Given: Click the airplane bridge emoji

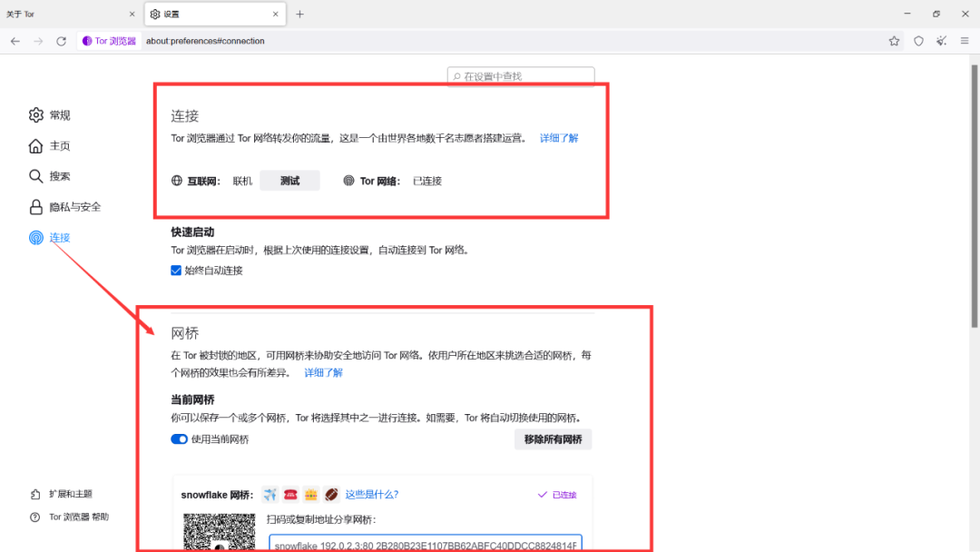Looking at the screenshot, I should [x=270, y=495].
